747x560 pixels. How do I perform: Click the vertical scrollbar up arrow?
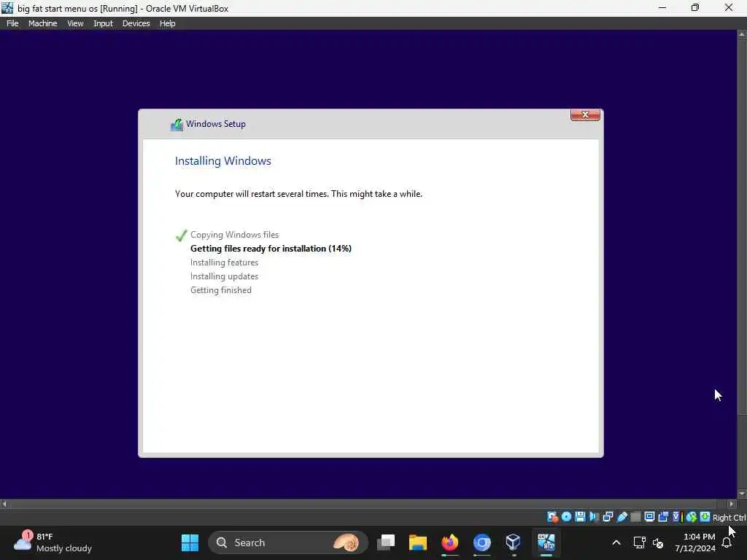[x=742, y=35]
